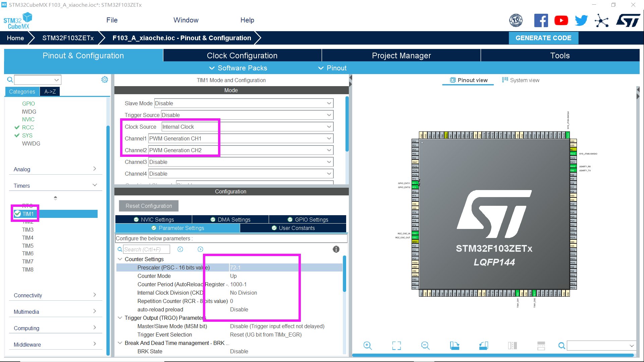Open the Twitter bird icon

click(x=581, y=20)
